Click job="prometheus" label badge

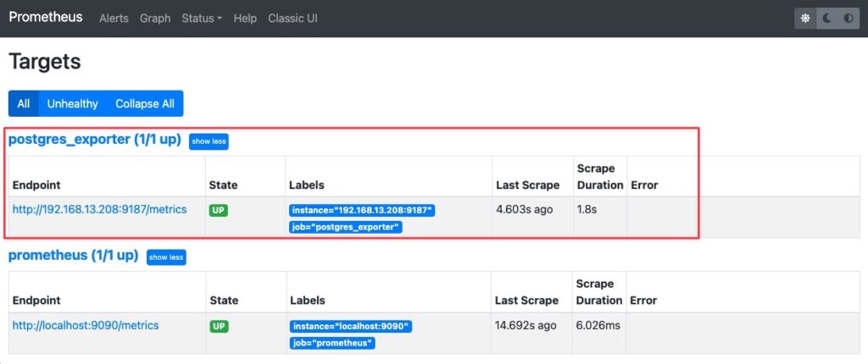click(332, 343)
